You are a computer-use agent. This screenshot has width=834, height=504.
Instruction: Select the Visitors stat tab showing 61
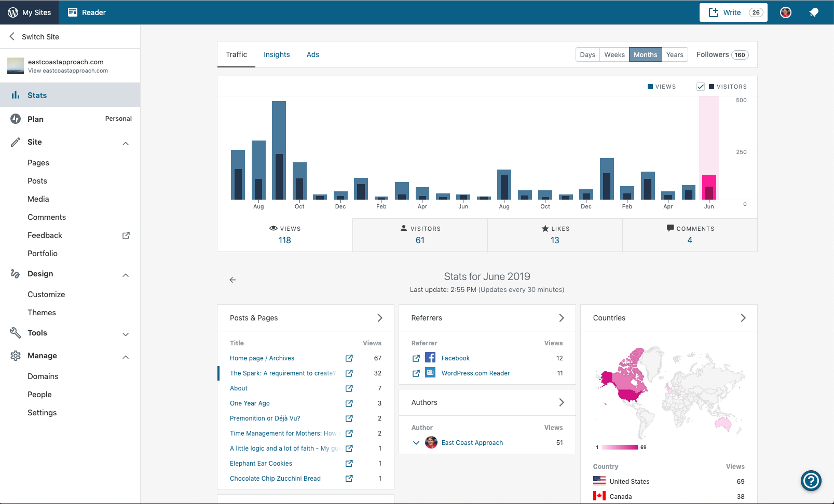(420, 235)
